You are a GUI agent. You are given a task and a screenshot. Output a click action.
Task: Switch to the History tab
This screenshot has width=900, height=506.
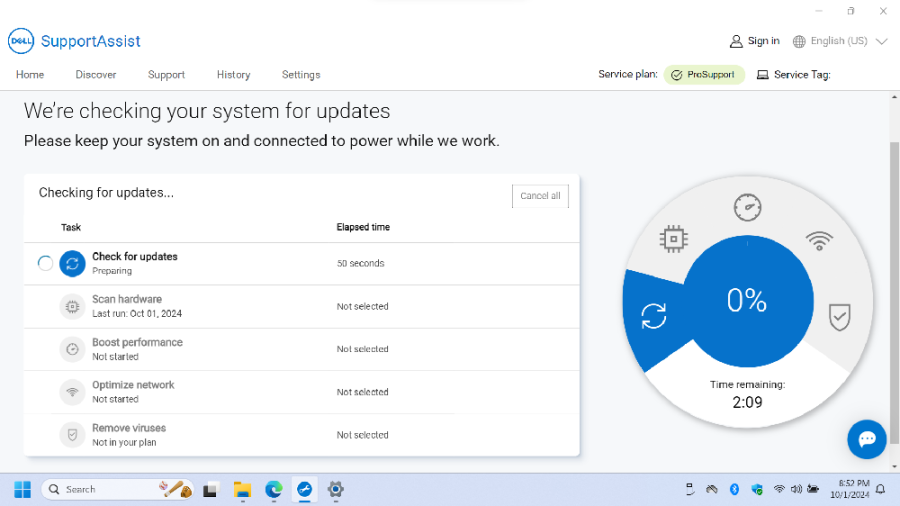click(x=234, y=75)
